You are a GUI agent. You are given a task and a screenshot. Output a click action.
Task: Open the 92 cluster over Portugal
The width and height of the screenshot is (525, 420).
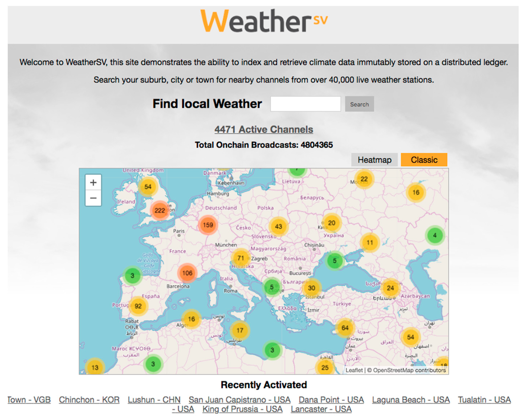click(138, 306)
